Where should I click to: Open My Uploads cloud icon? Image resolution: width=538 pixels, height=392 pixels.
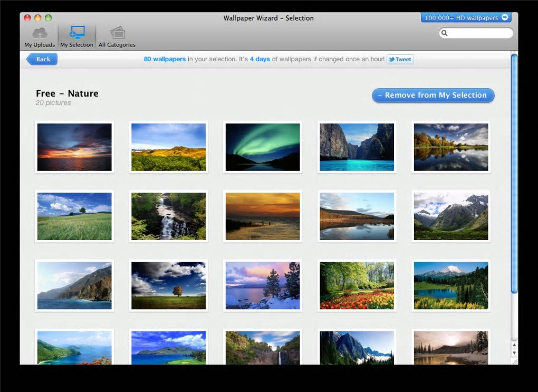pyautogui.click(x=40, y=33)
